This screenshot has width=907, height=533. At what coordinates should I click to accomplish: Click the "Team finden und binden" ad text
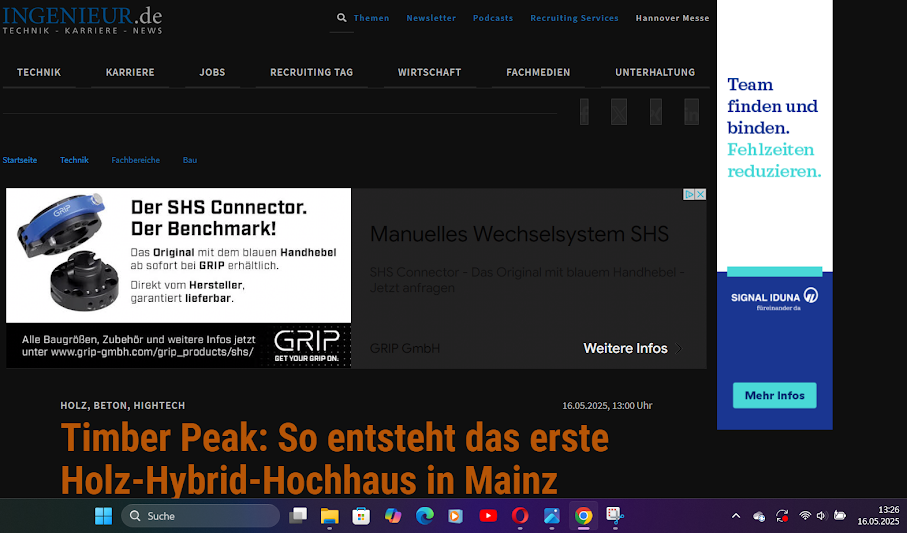[772, 106]
